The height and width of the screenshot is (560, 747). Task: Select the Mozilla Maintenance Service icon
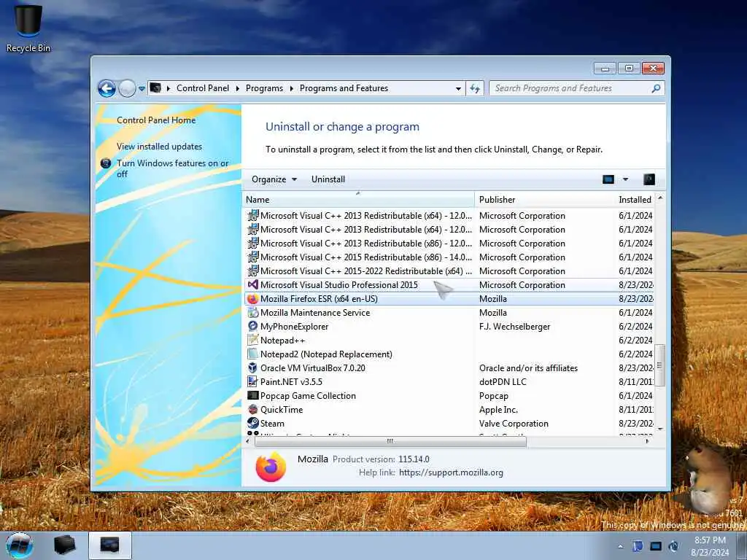pyautogui.click(x=253, y=312)
